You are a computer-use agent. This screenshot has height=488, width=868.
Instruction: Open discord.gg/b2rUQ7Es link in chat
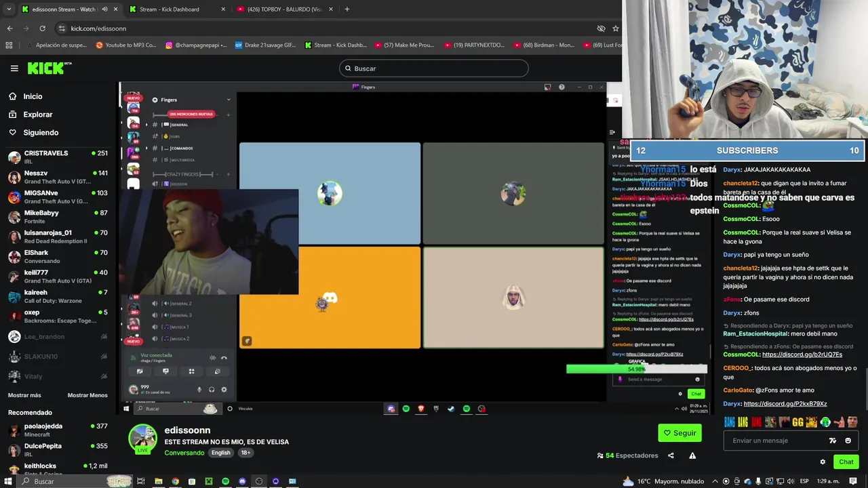[802, 354]
